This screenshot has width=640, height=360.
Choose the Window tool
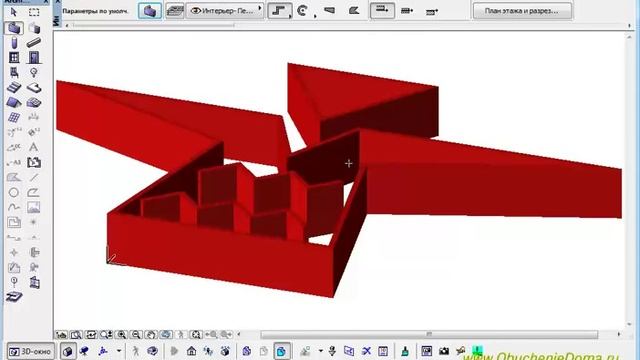coord(14,58)
